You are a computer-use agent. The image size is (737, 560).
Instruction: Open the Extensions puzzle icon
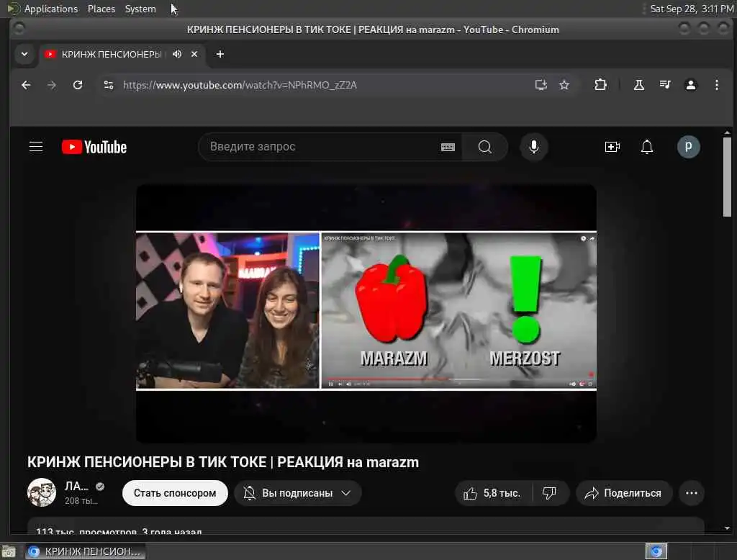click(x=600, y=85)
